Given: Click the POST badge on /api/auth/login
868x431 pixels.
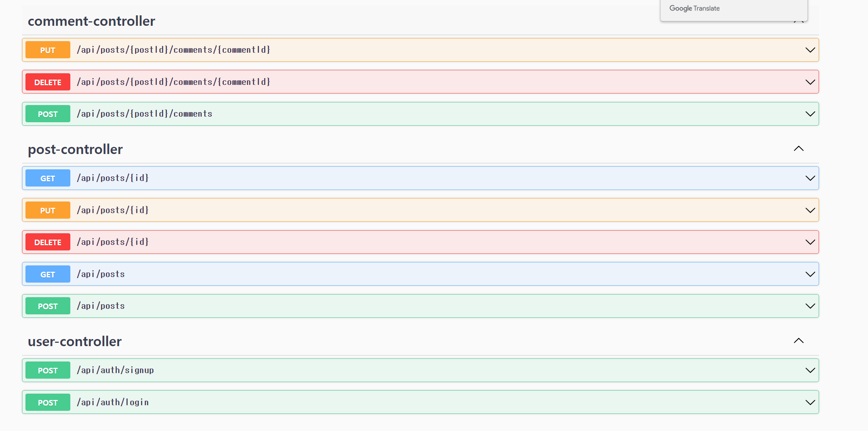Looking at the screenshot, I should click(48, 402).
